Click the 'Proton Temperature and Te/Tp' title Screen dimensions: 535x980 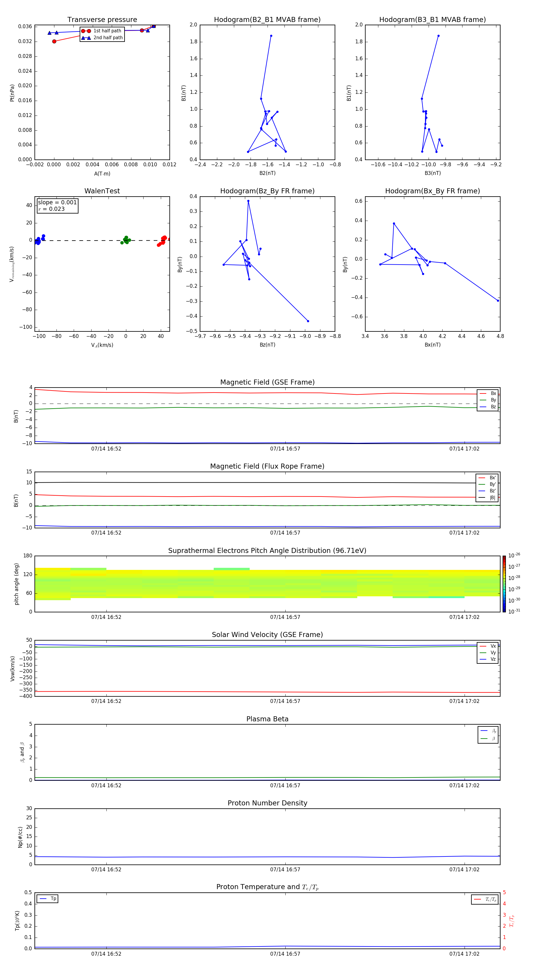(x=267, y=887)
